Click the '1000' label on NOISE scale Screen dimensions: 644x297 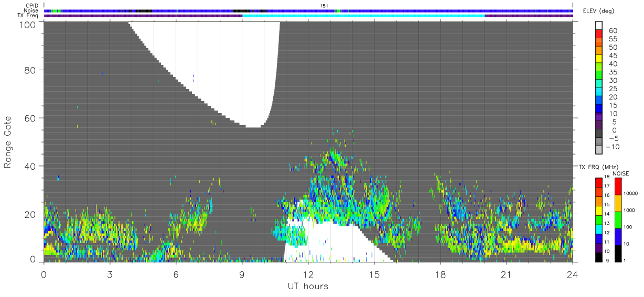coord(630,211)
